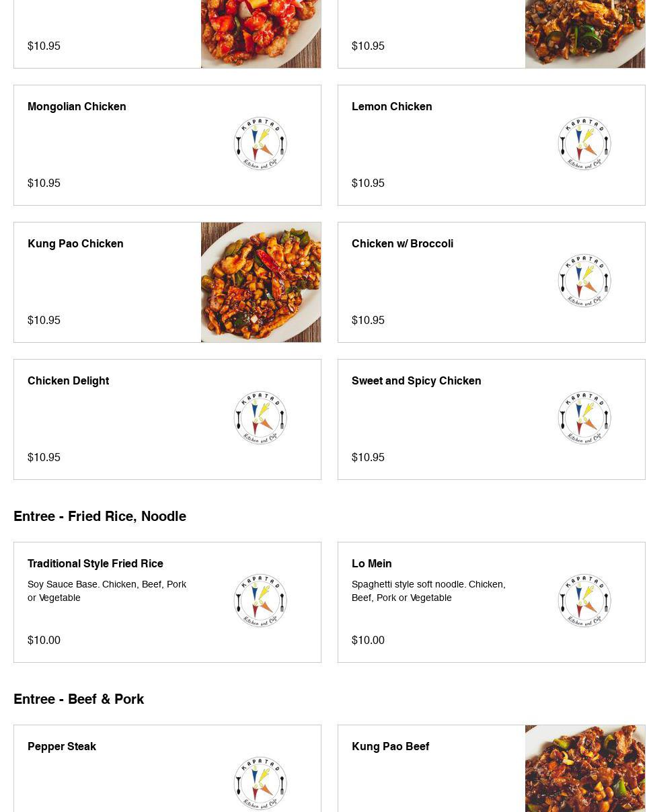Click the logo beside Sweet and Spicy Chicken
Image resolution: width=649 pixels, height=812 pixels.
pos(584,418)
